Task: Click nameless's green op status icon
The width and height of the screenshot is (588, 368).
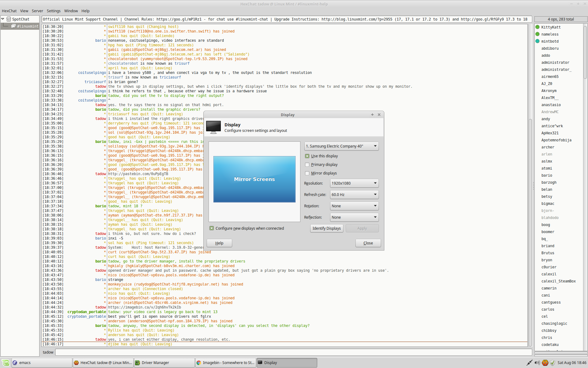Action: 537,34
